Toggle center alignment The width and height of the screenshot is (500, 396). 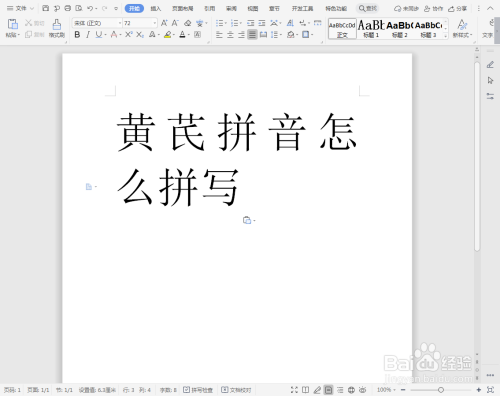pos(230,34)
